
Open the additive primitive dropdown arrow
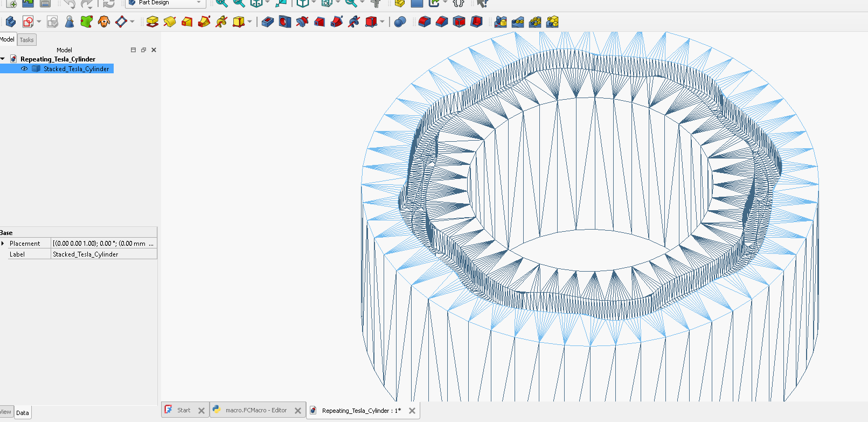249,22
